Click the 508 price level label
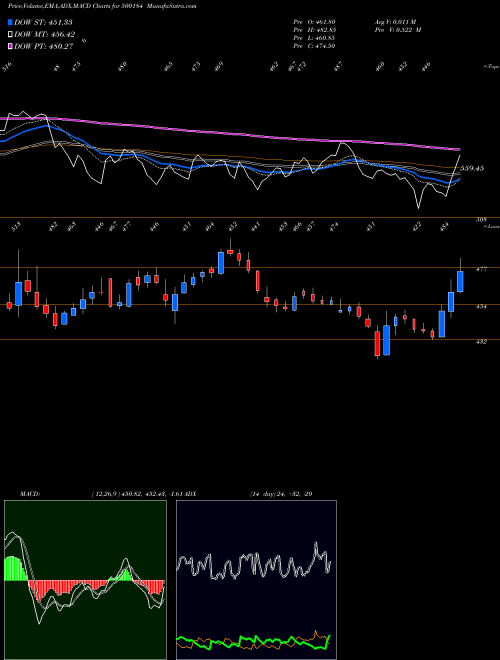 (481, 219)
